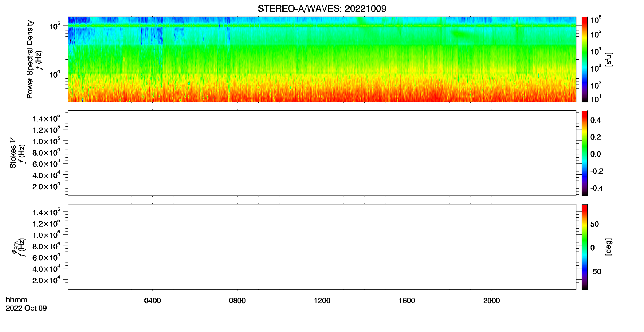Click the 10^4 frequency tick of top panel
Image resolution: width=644 pixels, height=332 pixels.
(x=55, y=74)
